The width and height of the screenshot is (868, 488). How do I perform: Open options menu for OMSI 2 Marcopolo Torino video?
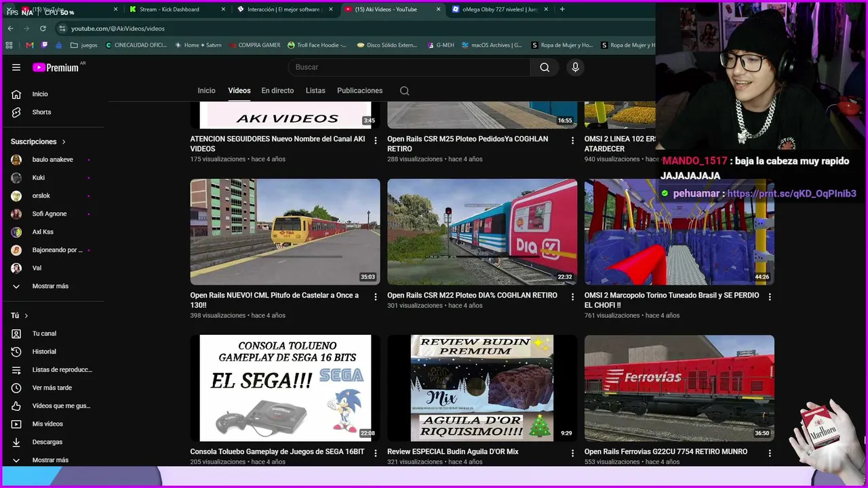[769, 297]
